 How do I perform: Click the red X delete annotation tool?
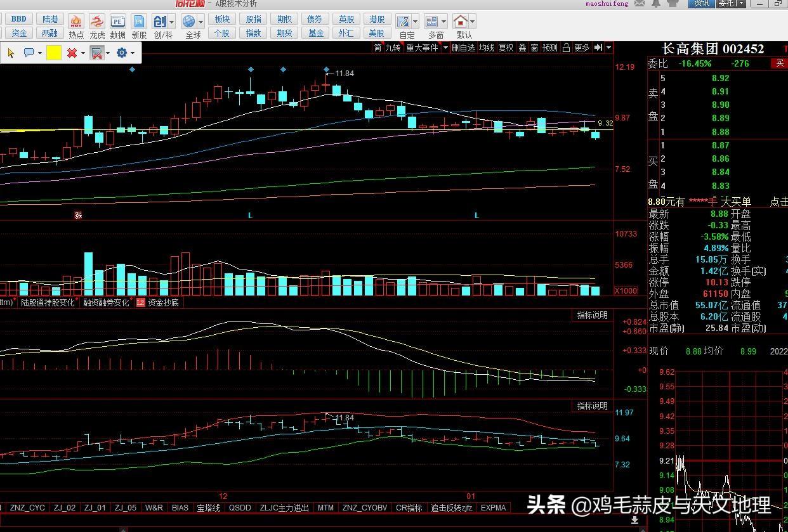(72, 53)
